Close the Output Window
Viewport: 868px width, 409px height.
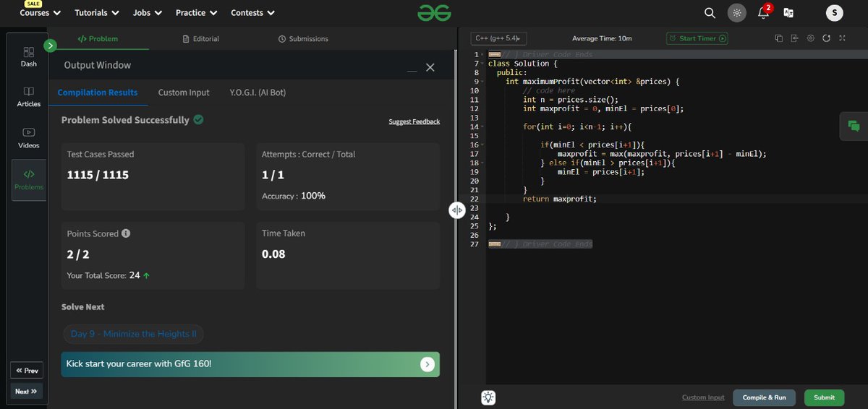click(x=430, y=67)
